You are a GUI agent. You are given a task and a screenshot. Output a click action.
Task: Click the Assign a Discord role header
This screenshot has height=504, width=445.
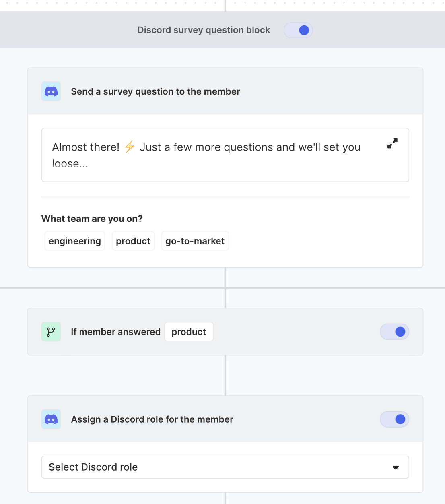tap(152, 419)
